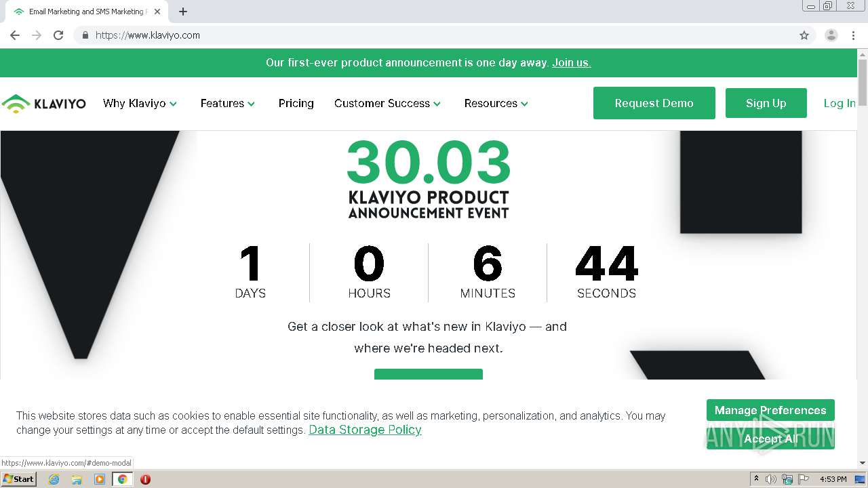Click the system clock showing 4:53 PM
This screenshot has height=488, width=868.
coord(833,479)
